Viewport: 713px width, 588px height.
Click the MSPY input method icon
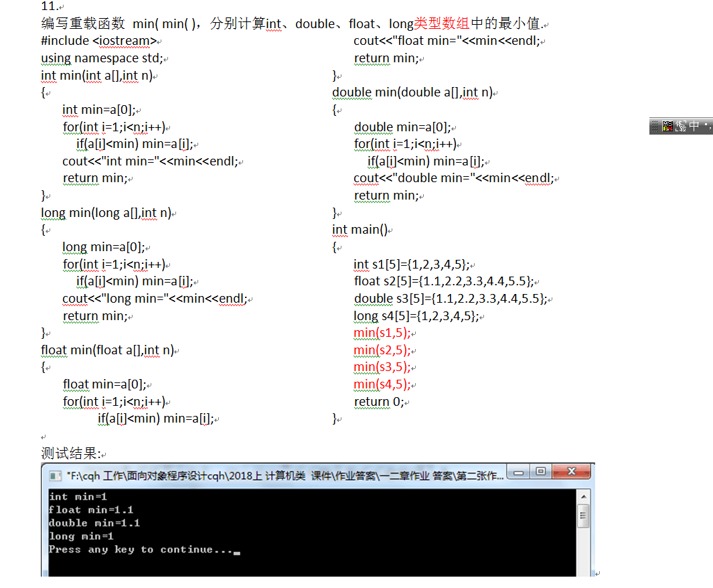tap(667, 126)
